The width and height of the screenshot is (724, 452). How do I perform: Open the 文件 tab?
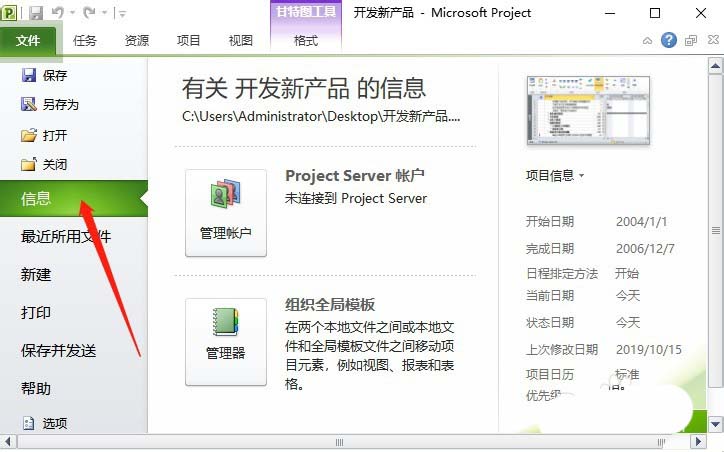[x=28, y=41]
